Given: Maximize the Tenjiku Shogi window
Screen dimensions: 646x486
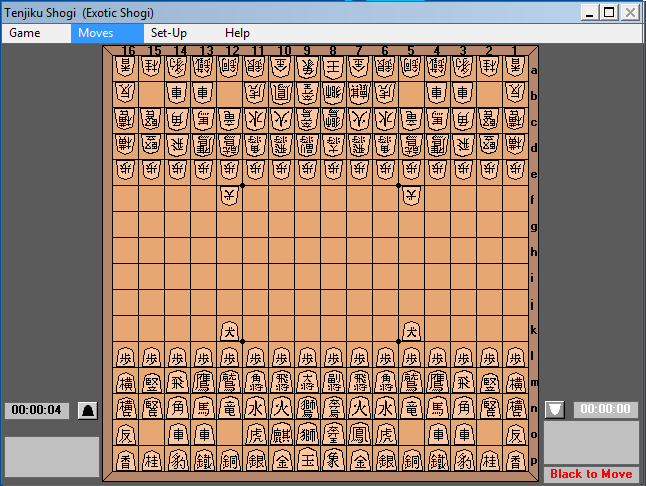Looking at the screenshot, I should (x=609, y=13).
